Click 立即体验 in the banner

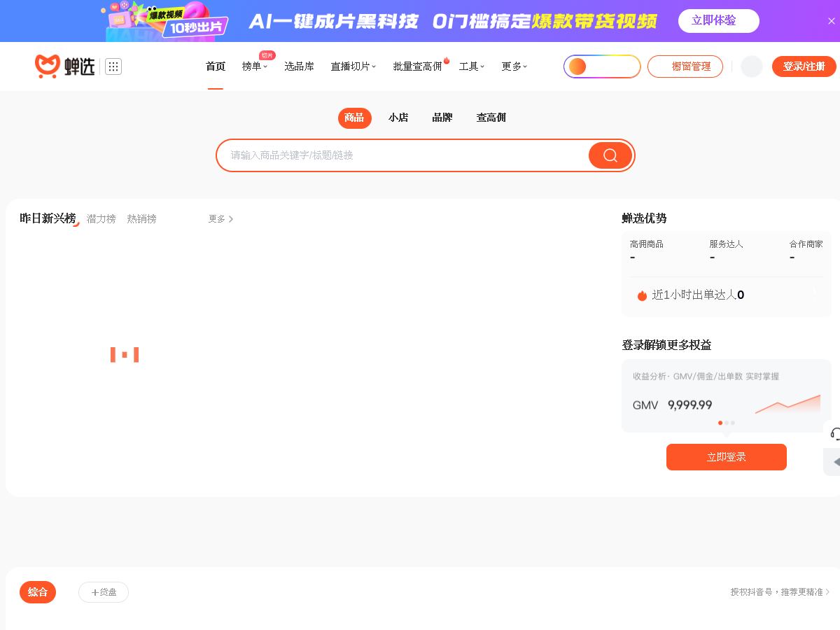719,21
